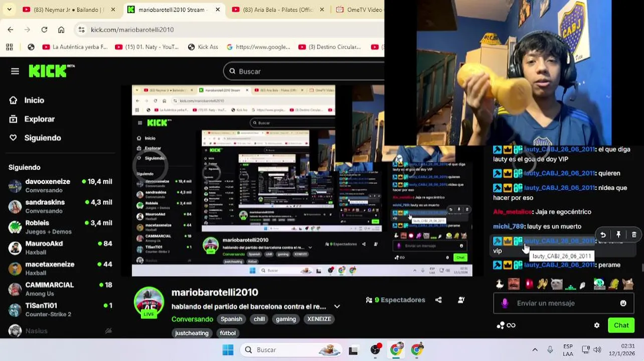
Task: Click the Conversando category link
Action: click(x=192, y=319)
